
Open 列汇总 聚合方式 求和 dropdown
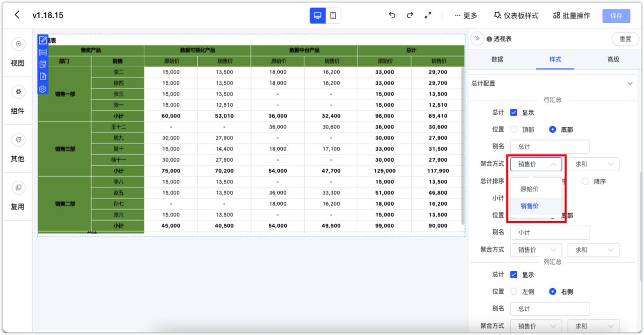point(593,326)
